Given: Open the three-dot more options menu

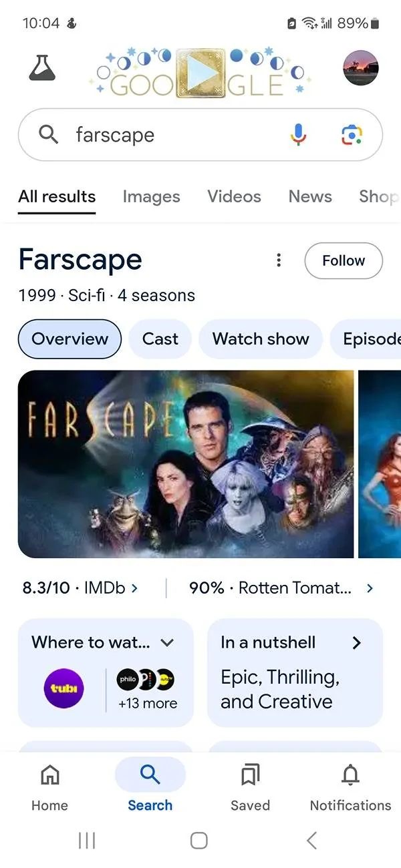Looking at the screenshot, I should click(279, 260).
